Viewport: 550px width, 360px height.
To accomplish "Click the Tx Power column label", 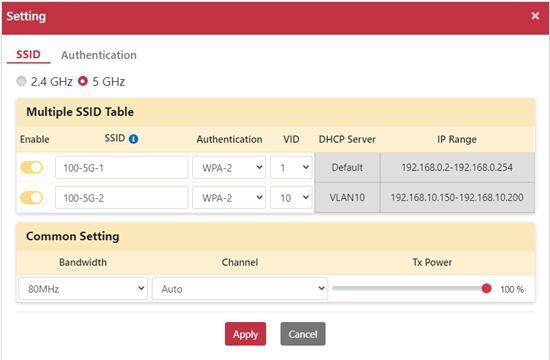I will 432,262.
